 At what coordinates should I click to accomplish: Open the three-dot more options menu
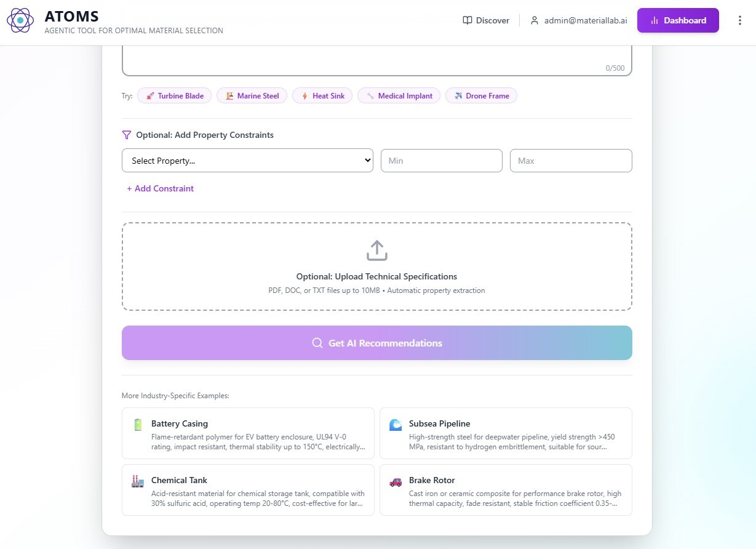739,20
